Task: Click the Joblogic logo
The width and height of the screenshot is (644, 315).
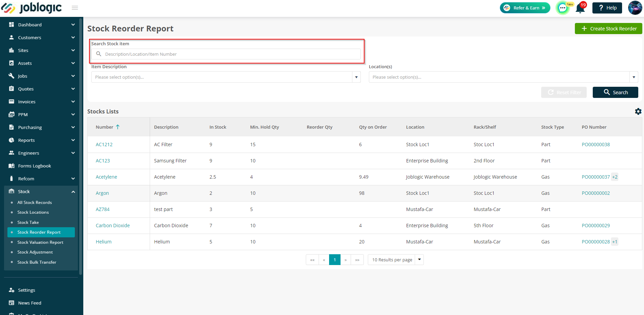Action: coord(31,8)
